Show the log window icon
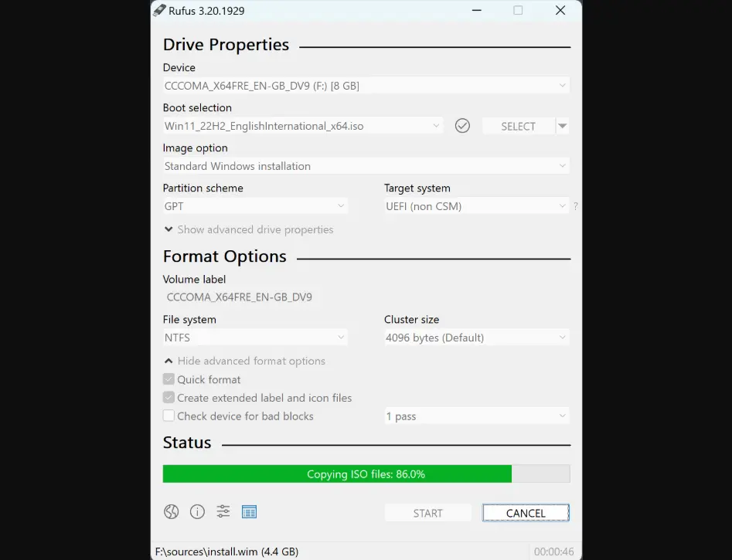The width and height of the screenshot is (732, 560). coord(249,511)
